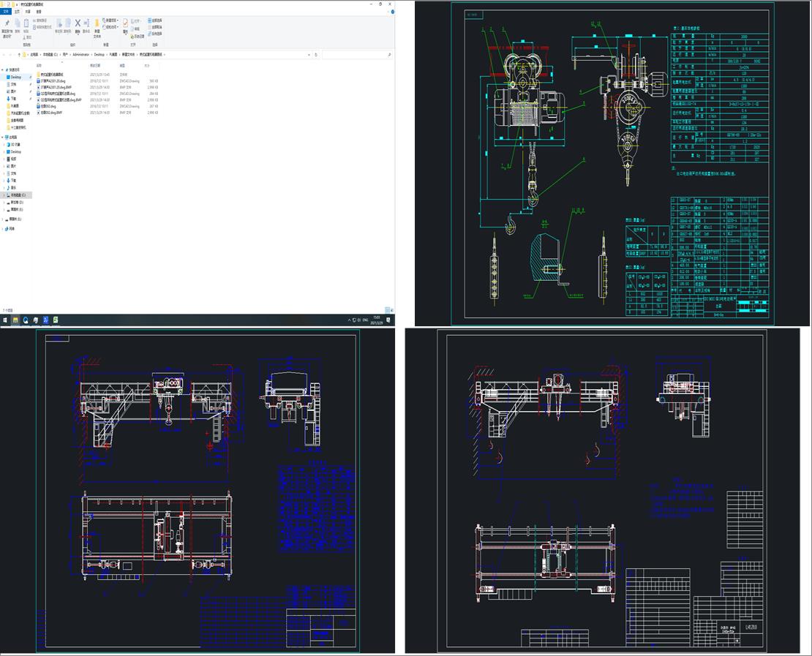Switch to the Share ribbon tab
812x656 pixels.
(x=28, y=12)
